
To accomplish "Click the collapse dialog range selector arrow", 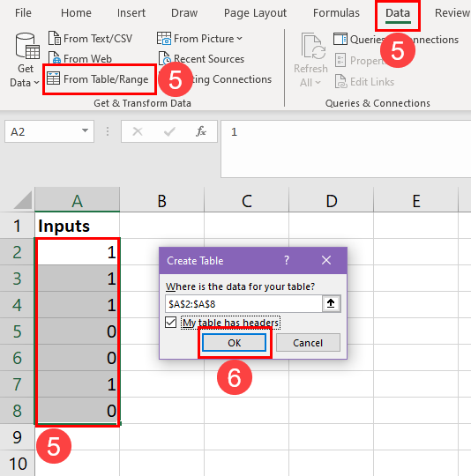I will click(x=331, y=303).
